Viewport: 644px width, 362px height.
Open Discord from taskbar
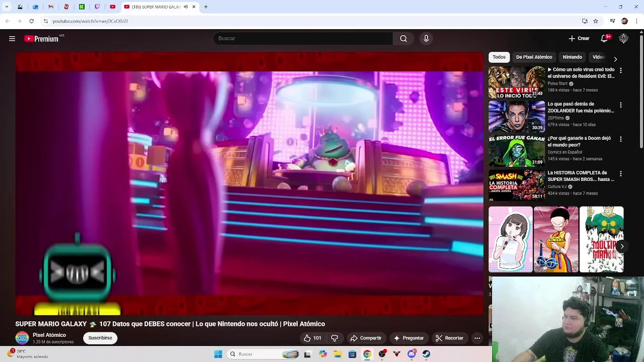pyautogui.click(x=412, y=354)
